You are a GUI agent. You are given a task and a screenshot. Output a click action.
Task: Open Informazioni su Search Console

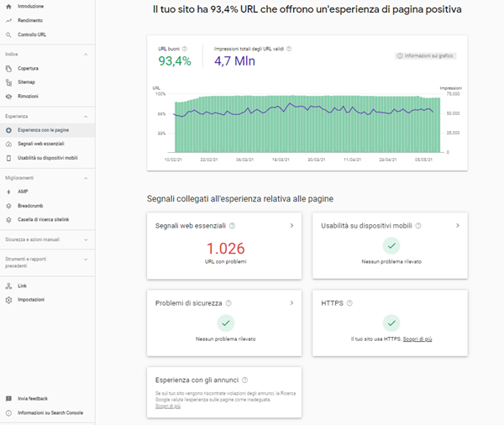(x=48, y=413)
